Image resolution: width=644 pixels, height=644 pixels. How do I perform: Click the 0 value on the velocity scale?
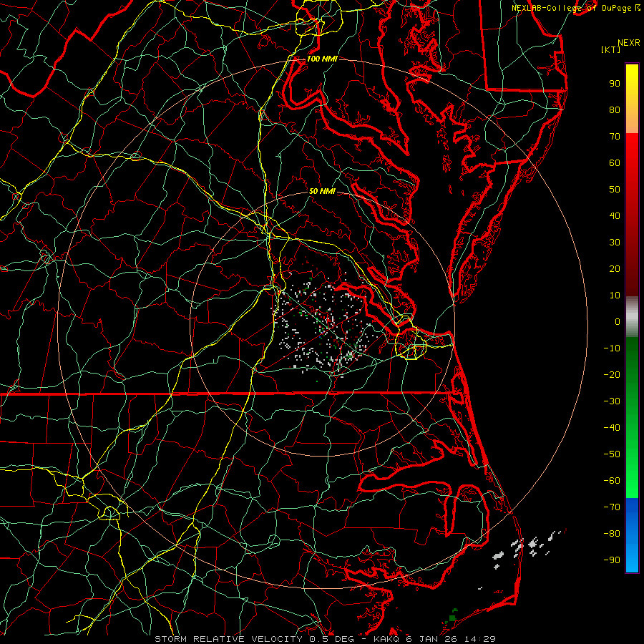618,322
